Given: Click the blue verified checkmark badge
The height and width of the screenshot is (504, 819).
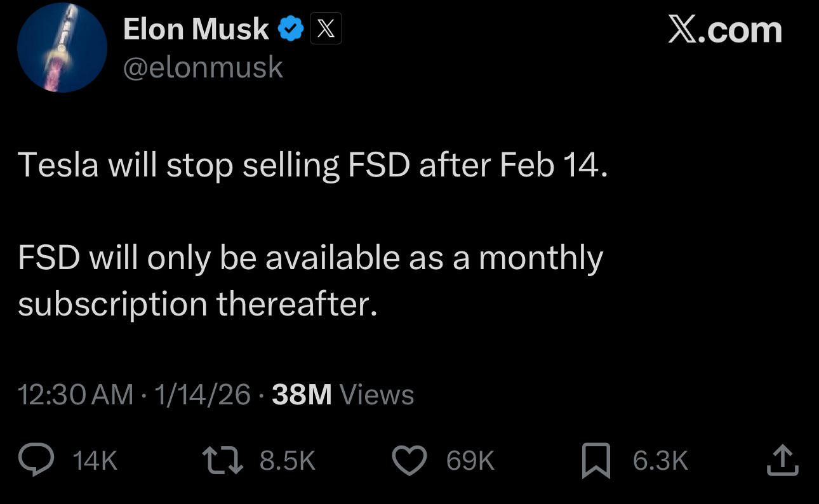Looking at the screenshot, I should pyautogui.click(x=290, y=29).
